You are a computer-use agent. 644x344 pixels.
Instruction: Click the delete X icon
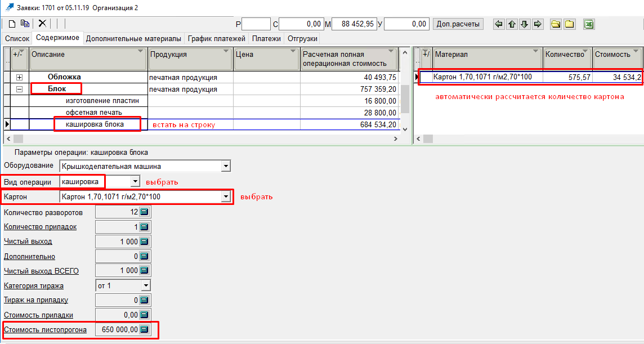click(42, 24)
